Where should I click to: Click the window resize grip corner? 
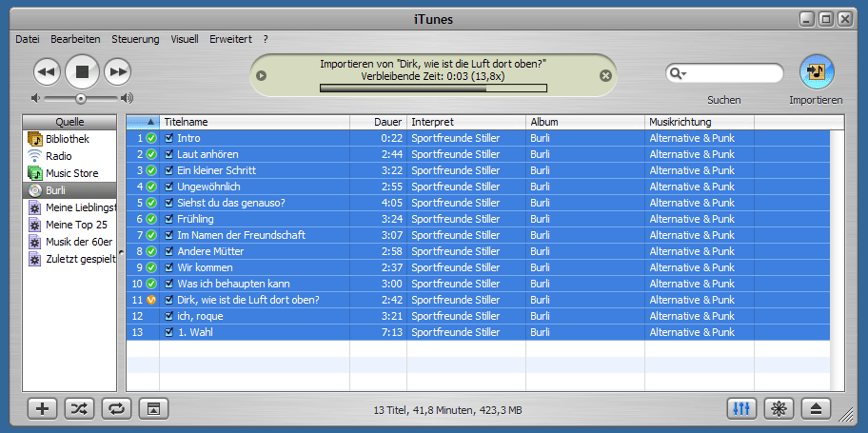pyautogui.click(x=845, y=414)
